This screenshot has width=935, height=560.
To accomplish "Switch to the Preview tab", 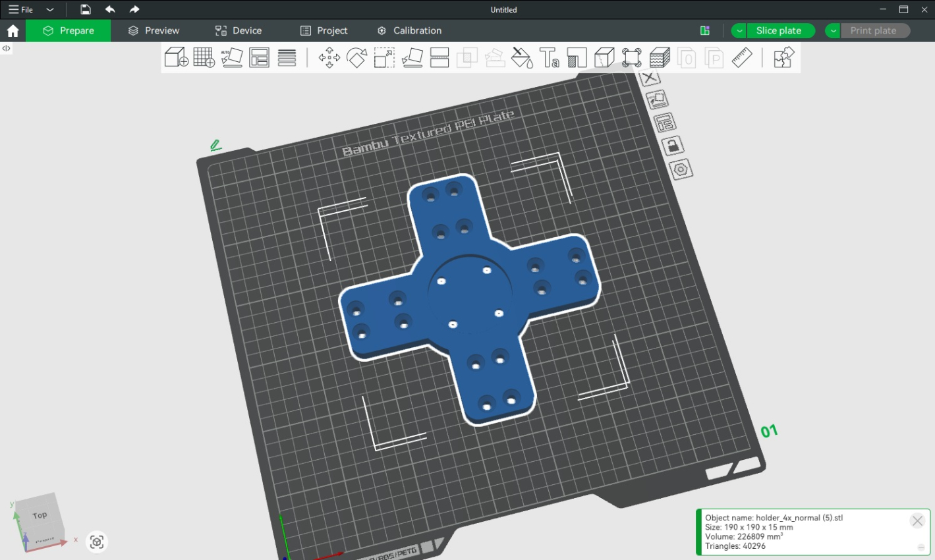I will coord(154,31).
